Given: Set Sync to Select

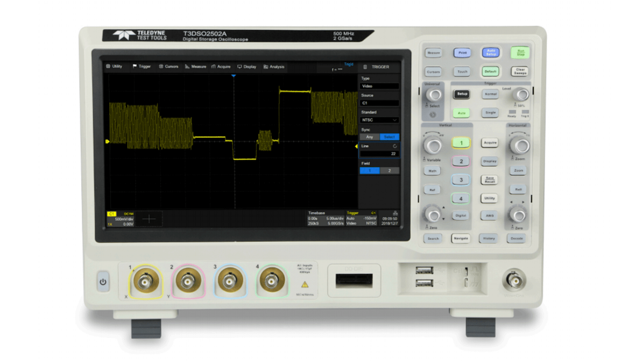Looking at the screenshot, I should [x=390, y=137].
